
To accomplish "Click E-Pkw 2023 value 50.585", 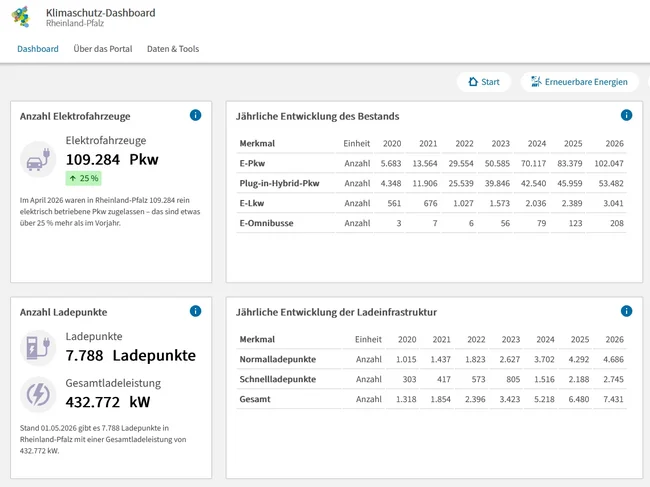I will 497,163.
